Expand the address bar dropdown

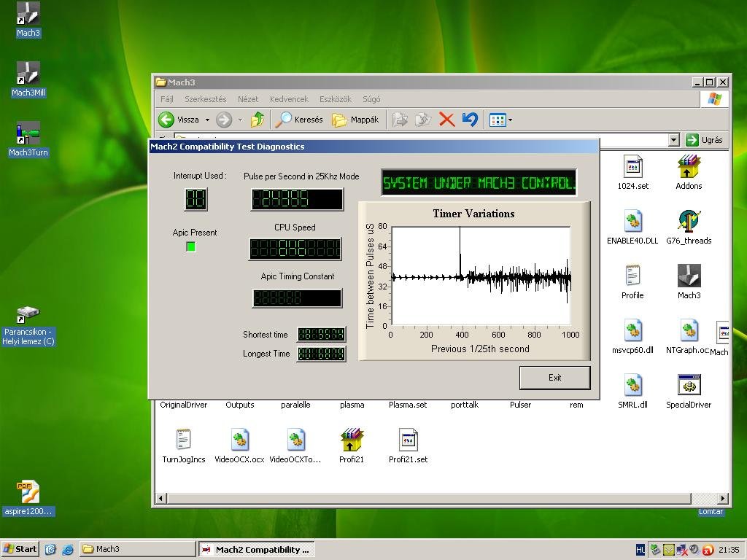pos(673,140)
